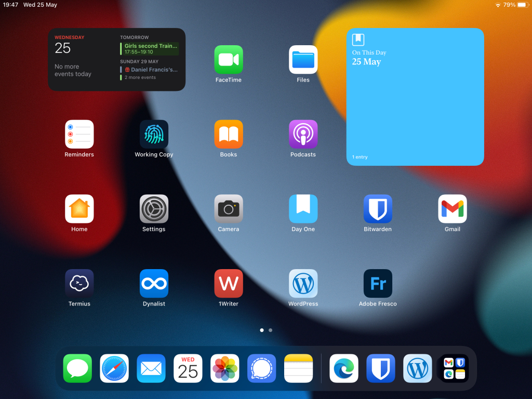Open the On This Day widget
Viewport: 532px width, 399px height.
pos(415,97)
